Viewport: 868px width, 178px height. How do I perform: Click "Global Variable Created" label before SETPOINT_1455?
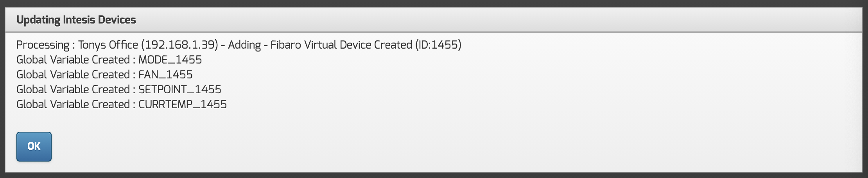(73, 90)
